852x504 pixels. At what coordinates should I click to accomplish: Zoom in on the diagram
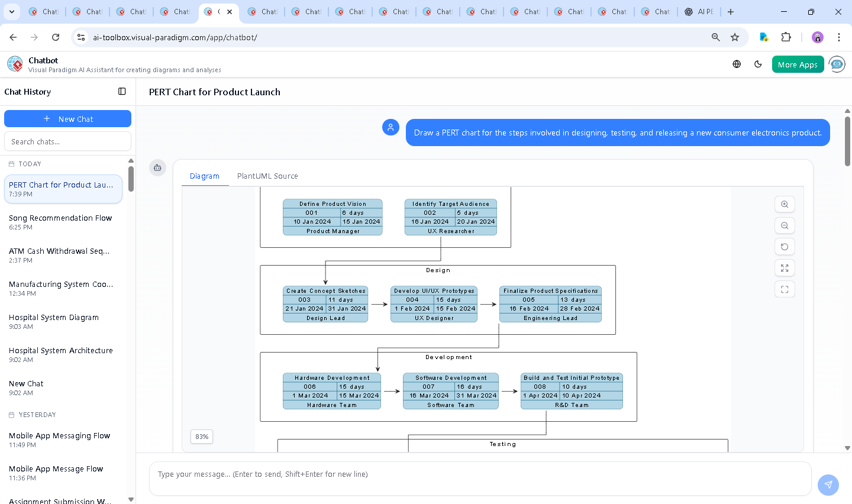(x=785, y=204)
